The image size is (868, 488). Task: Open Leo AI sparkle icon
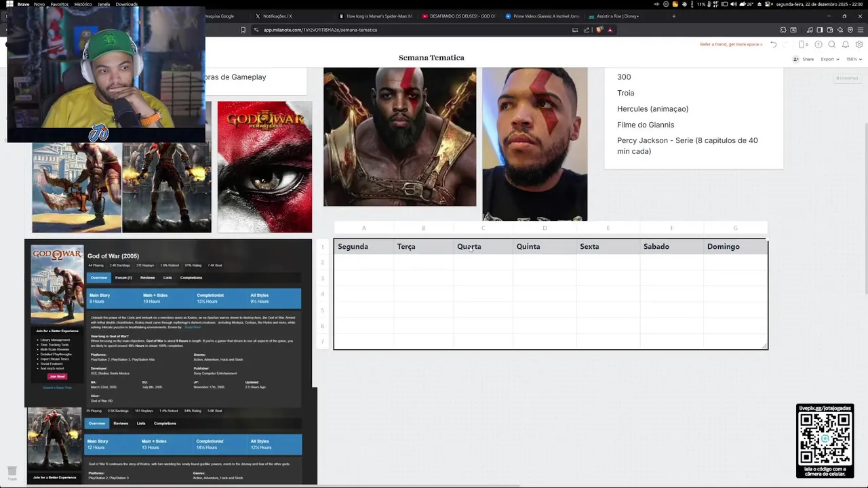(840, 30)
